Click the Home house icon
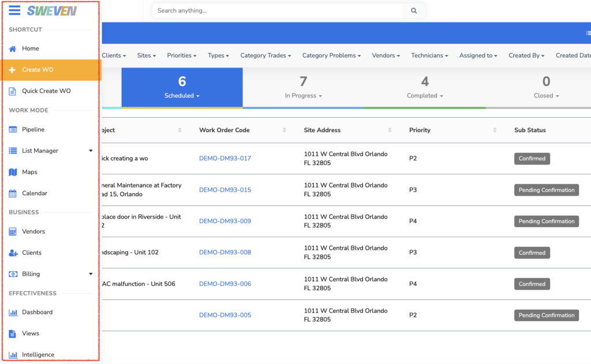Viewport: 591px width, 364px height. [13, 48]
